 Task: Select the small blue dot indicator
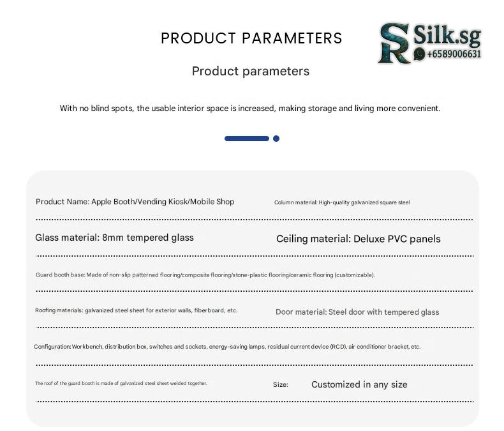(276, 139)
